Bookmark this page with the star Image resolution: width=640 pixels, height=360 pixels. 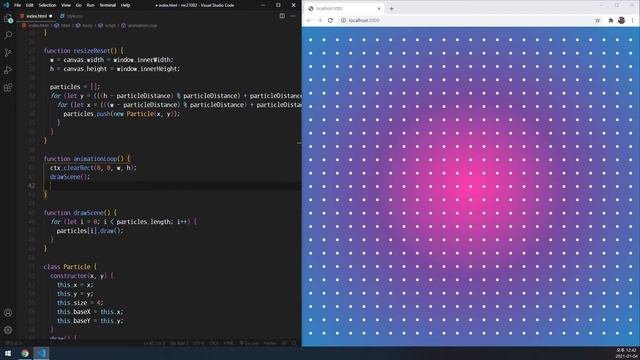point(598,20)
